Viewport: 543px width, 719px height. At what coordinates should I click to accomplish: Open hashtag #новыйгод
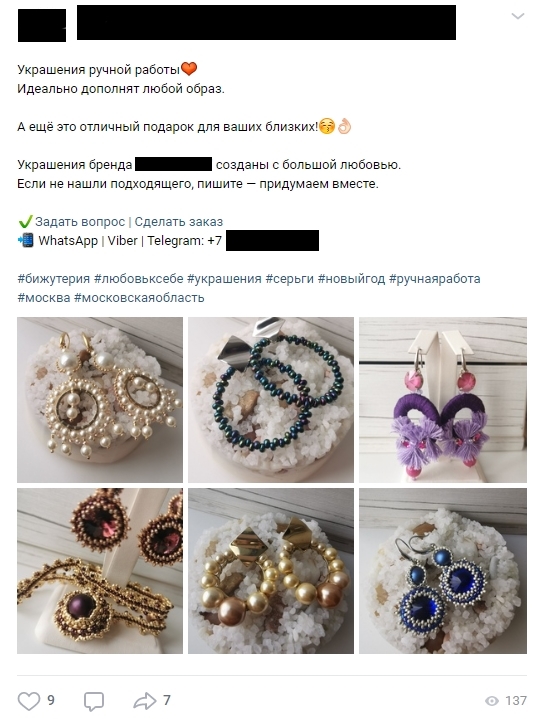point(351,279)
